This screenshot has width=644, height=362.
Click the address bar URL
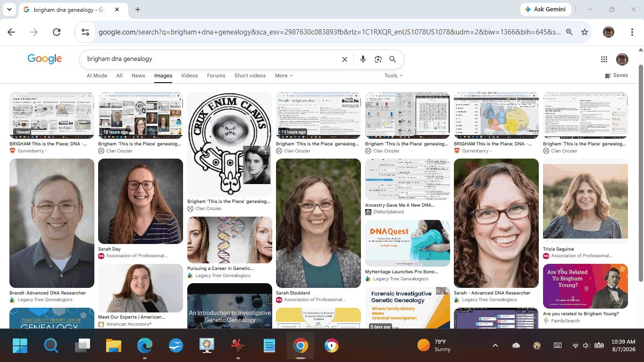(329, 32)
